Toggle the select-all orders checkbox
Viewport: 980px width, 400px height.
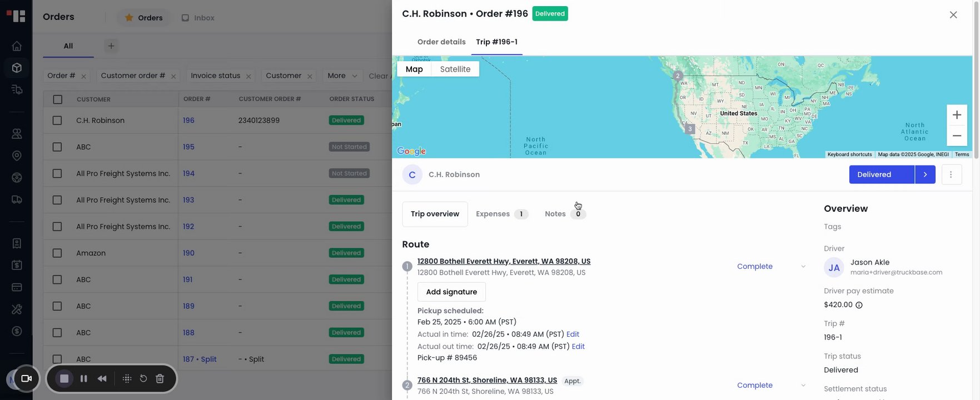click(x=58, y=99)
